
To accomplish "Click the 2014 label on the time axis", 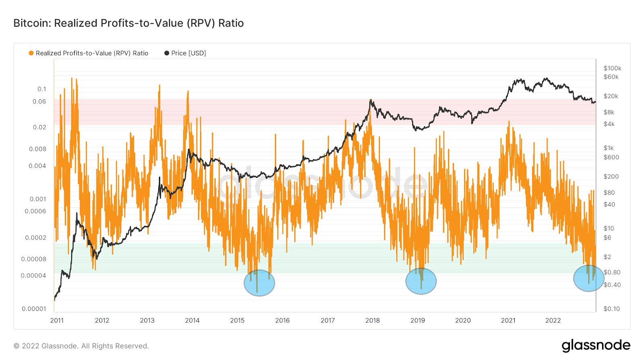I will coord(192,321).
